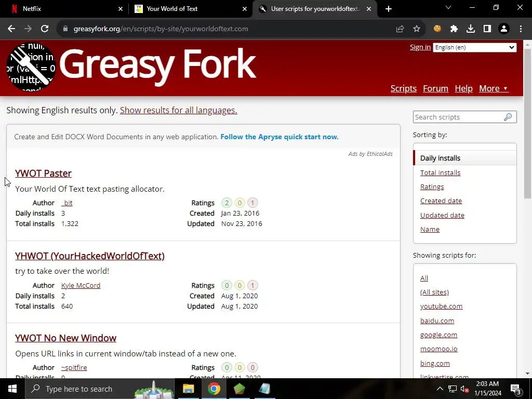Viewport: 532px width, 399px height.
Task: Show hidden system tray icons
Action: [440, 389]
